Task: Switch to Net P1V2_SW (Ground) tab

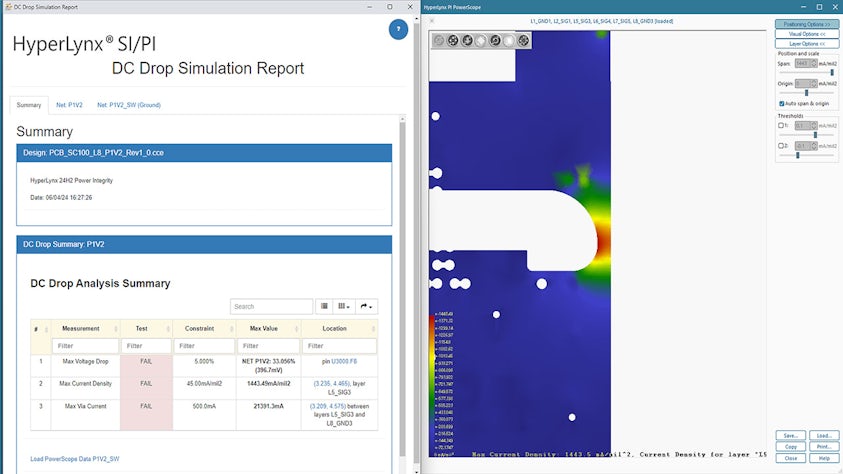Action: [129, 105]
